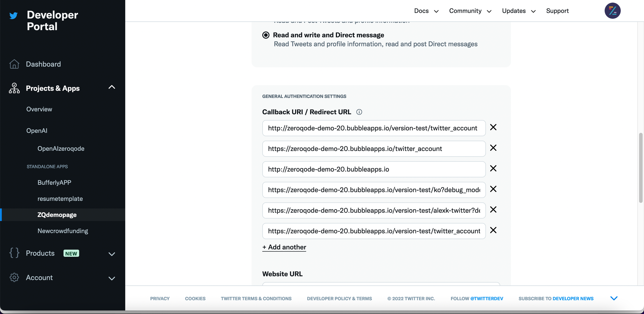Open the resumetemplate app
The height and width of the screenshot is (314, 644).
[x=60, y=199]
